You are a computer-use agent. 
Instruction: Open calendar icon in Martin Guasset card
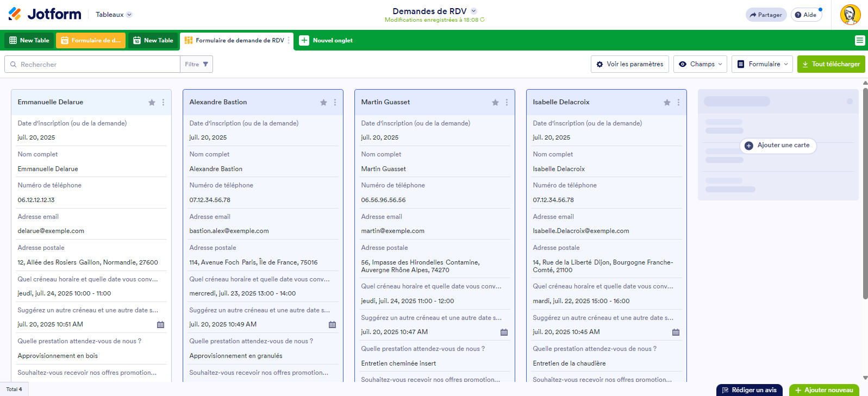[x=504, y=332]
